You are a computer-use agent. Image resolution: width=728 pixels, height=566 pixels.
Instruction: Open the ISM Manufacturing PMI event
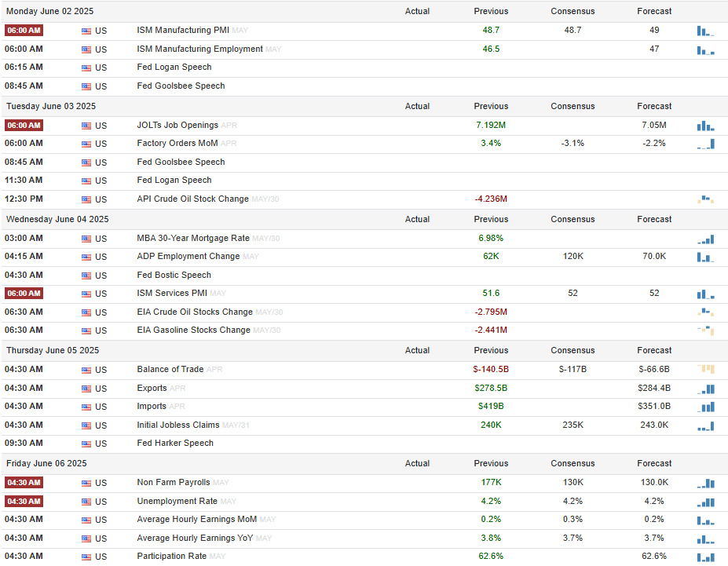tap(183, 30)
